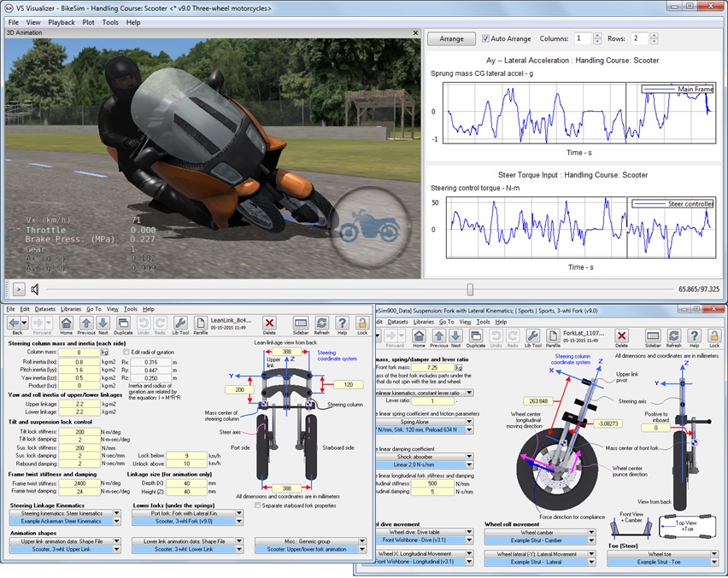Image resolution: width=728 pixels, height=578 pixels.
Task: Open the Spring Alone dropdown
Action: (x=469, y=422)
